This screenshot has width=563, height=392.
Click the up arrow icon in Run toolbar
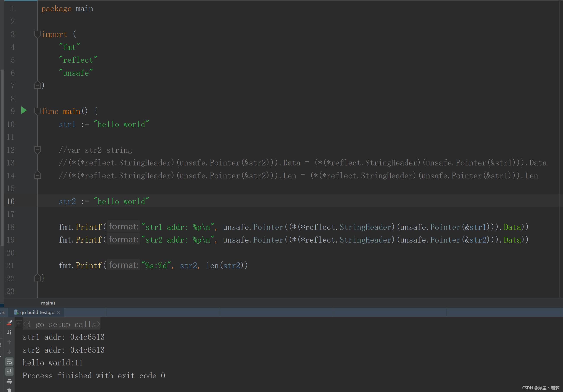pyautogui.click(x=9, y=342)
